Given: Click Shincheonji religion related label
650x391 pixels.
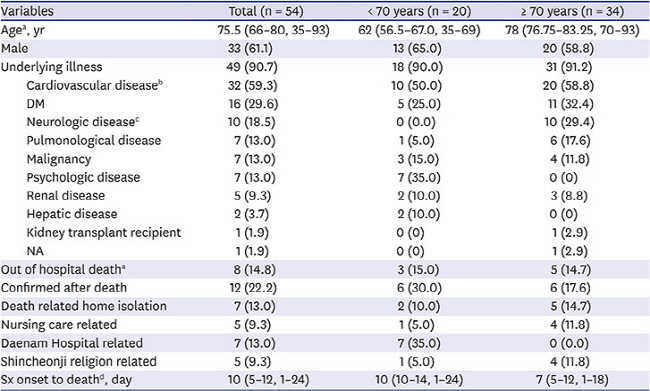Looking at the screenshot, I should click(79, 362).
